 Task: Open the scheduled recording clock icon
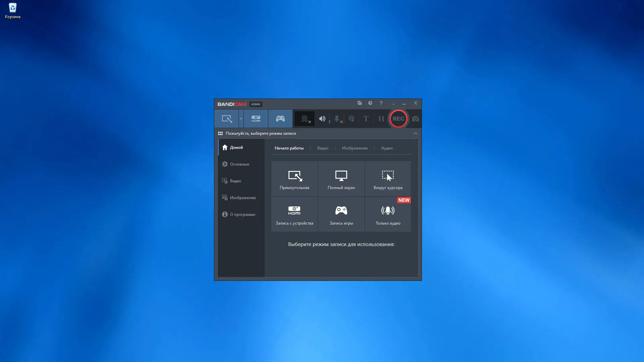[x=370, y=103]
